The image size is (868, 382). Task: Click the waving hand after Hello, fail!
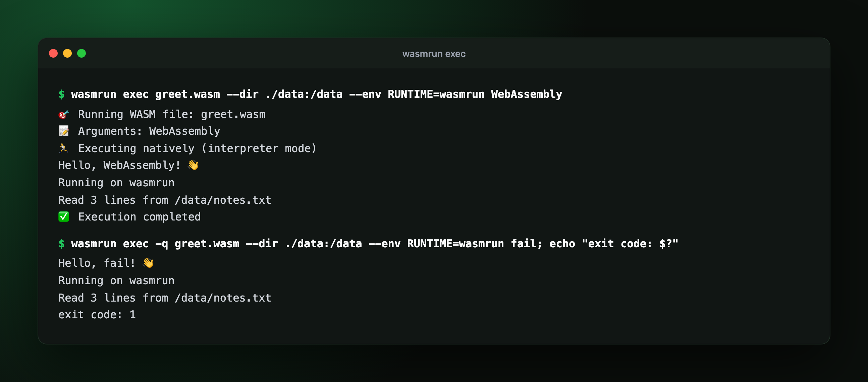148,263
